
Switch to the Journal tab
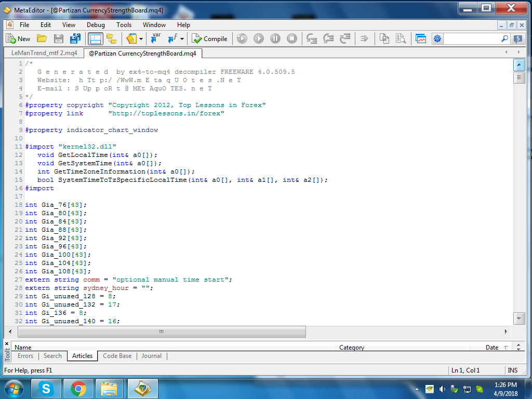(x=151, y=356)
